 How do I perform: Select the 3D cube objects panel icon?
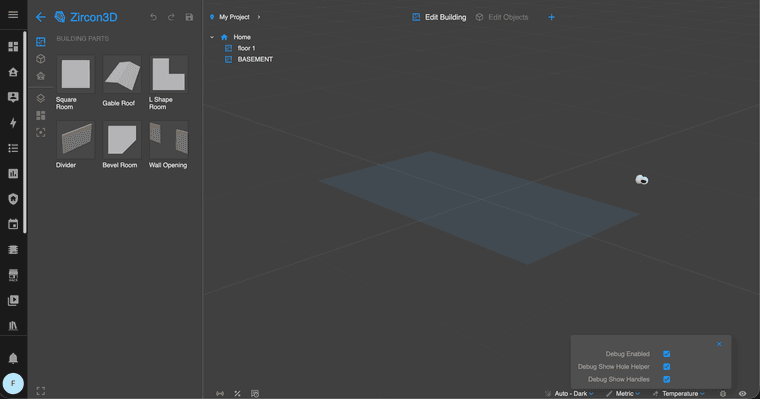41,59
